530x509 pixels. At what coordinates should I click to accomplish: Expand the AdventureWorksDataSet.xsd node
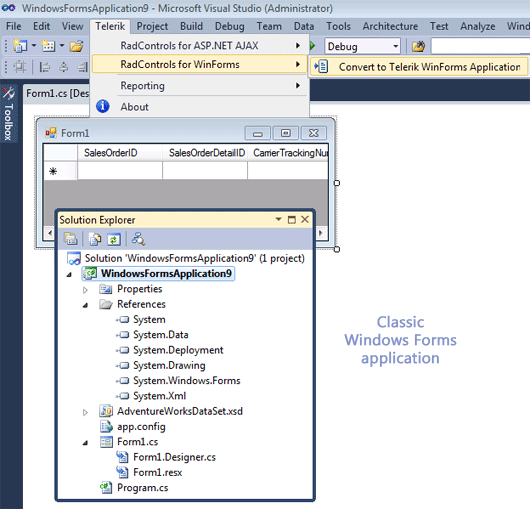coord(85,412)
